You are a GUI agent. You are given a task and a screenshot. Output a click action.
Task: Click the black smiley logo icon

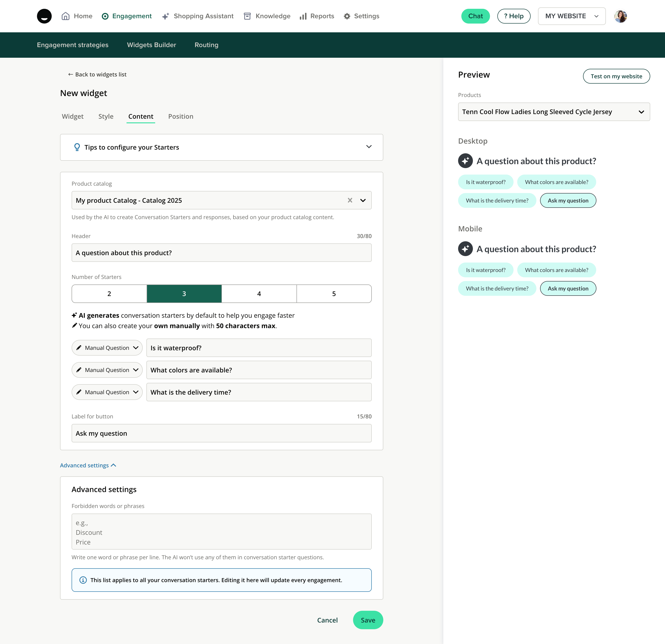44,16
